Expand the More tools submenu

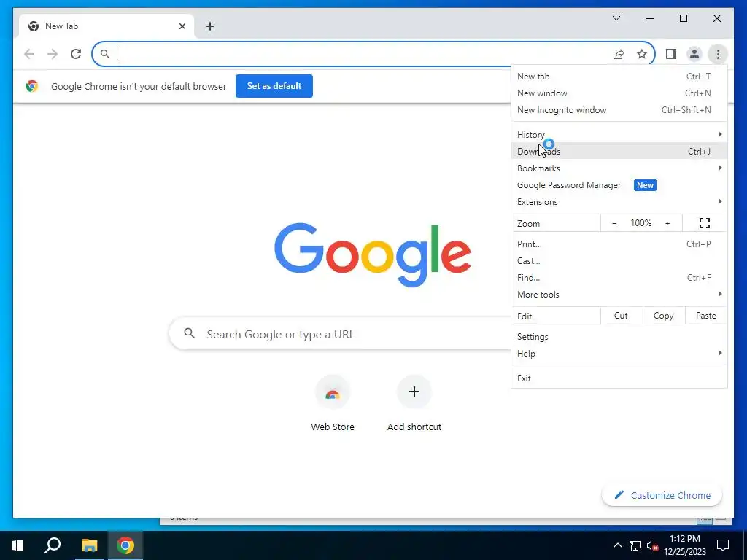tap(619, 295)
